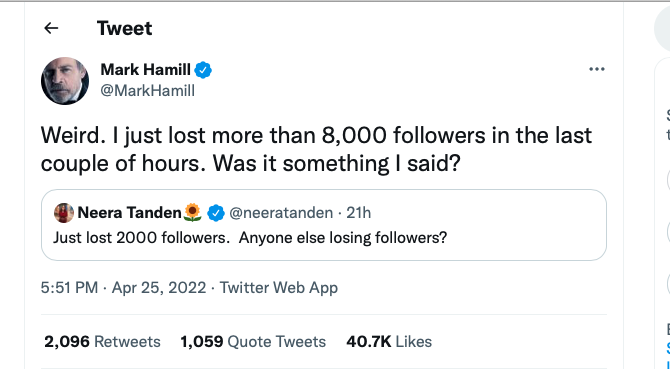Click Neera Tanden's small avatar
This screenshot has width=670, height=369.
click(64, 213)
